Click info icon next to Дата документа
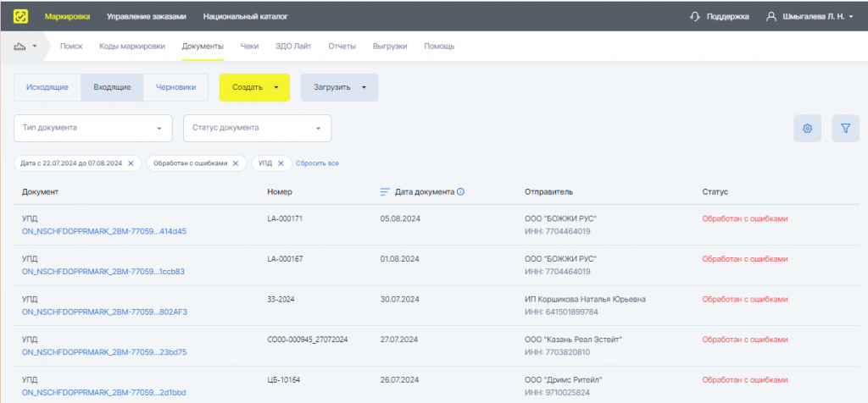This screenshot has width=868, height=403. 460,192
